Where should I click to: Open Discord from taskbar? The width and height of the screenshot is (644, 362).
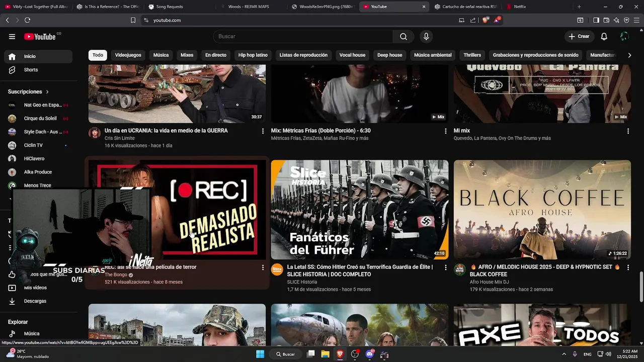(x=370, y=354)
